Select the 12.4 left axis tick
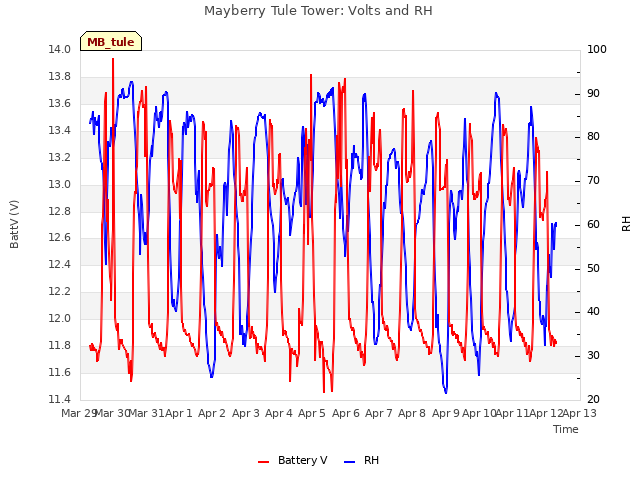 (60, 264)
